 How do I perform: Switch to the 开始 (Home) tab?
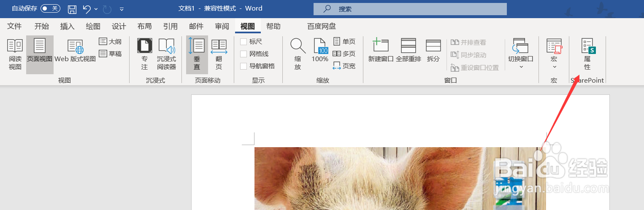click(41, 26)
